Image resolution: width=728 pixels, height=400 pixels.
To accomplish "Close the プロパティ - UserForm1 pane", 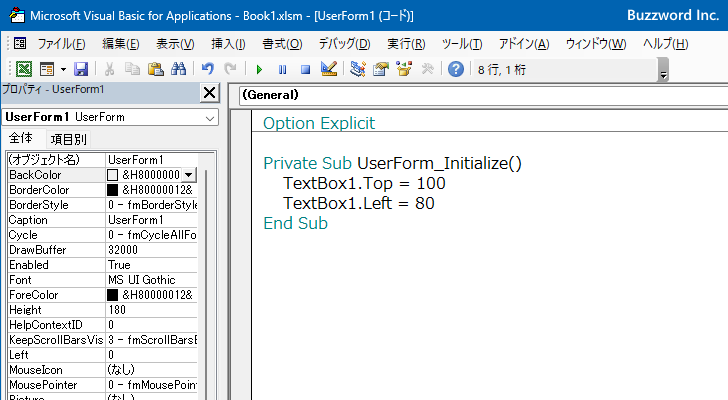I will point(209,93).
